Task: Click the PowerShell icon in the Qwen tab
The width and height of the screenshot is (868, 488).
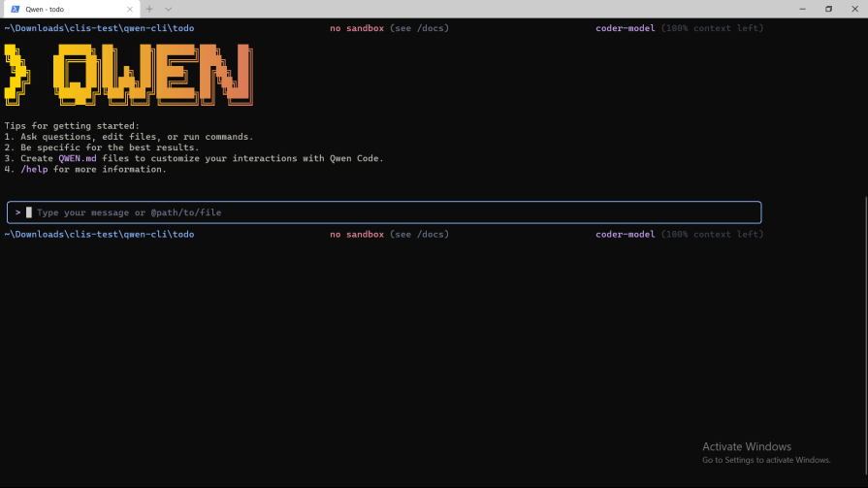Action: pyautogui.click(x=15, y=9)
